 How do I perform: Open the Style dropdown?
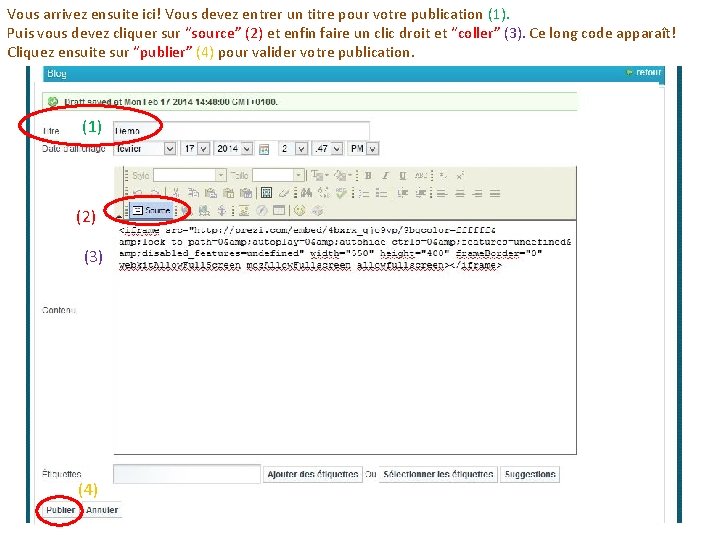190,175
